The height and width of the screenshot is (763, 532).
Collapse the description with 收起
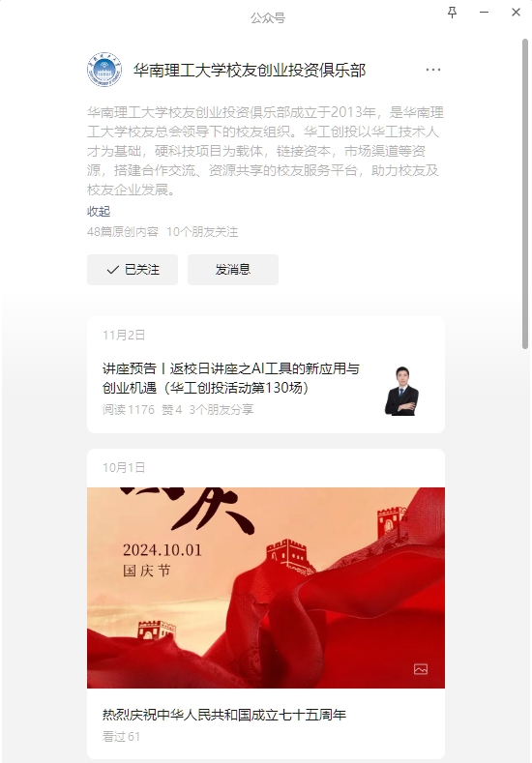(x=99, y=211)
